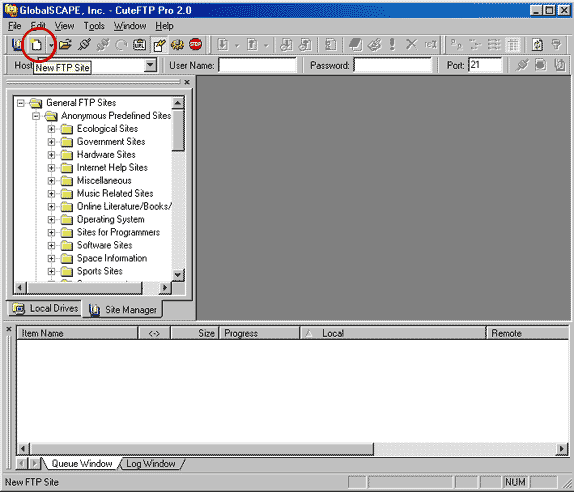
Task: Open the New site dropdown arrow
Action: [x=52, y=45]
